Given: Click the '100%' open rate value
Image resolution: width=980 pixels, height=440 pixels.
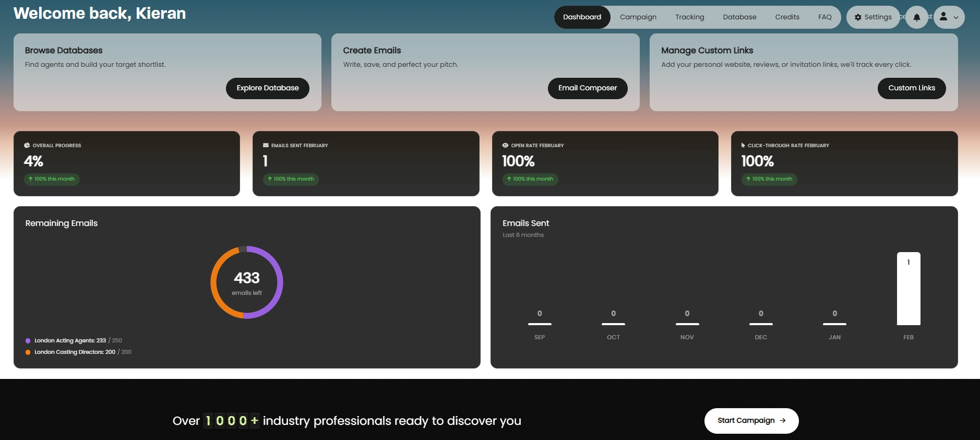Looking at the screenshot, I should [x=518, y=161].
